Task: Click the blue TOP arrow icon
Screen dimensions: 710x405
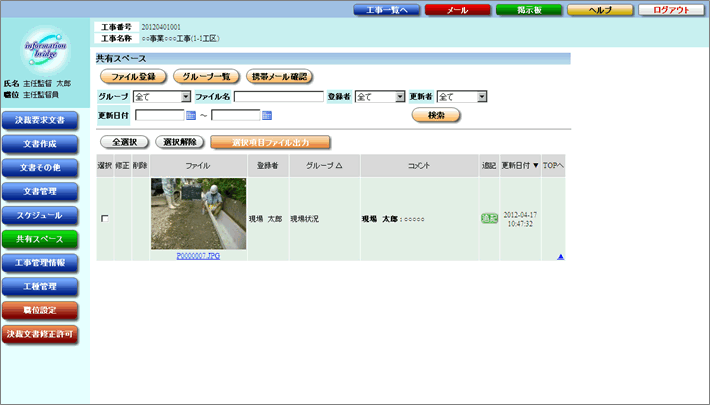Action: pos(560,257)
